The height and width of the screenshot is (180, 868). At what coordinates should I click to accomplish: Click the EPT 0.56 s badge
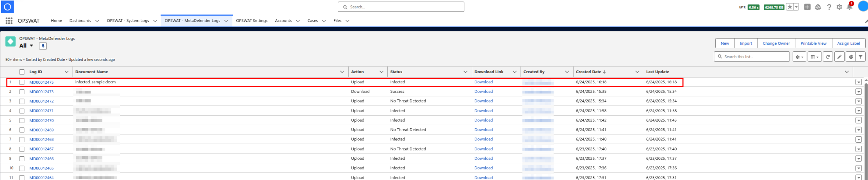(753, 7)
